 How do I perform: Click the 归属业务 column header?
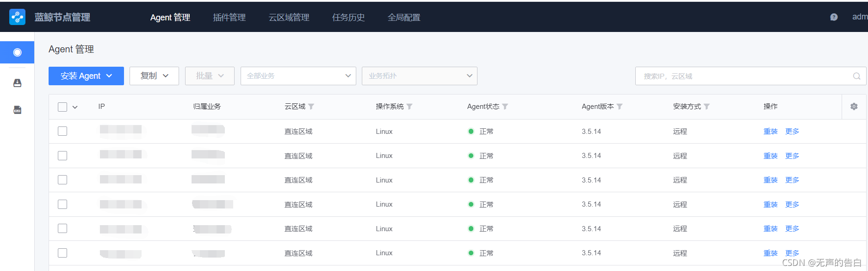pos(207,107)
